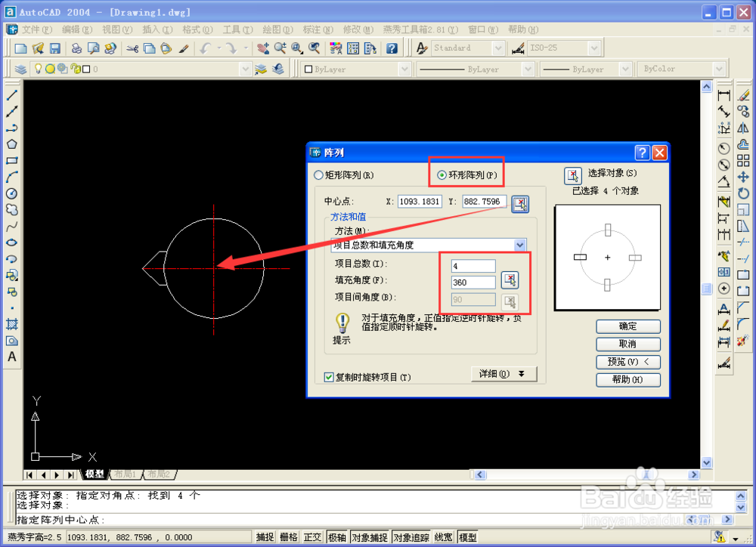Click 取消 Cancel button
Viewport: 756px width, 547px height.
click(x=627, y=344)
